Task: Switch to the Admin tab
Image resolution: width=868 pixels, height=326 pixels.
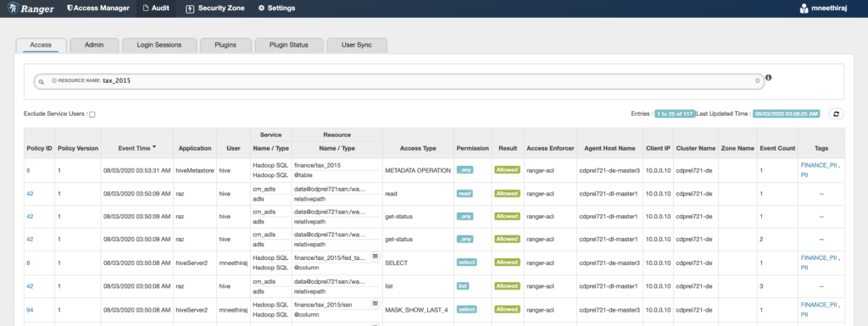Action: [94, 46]
